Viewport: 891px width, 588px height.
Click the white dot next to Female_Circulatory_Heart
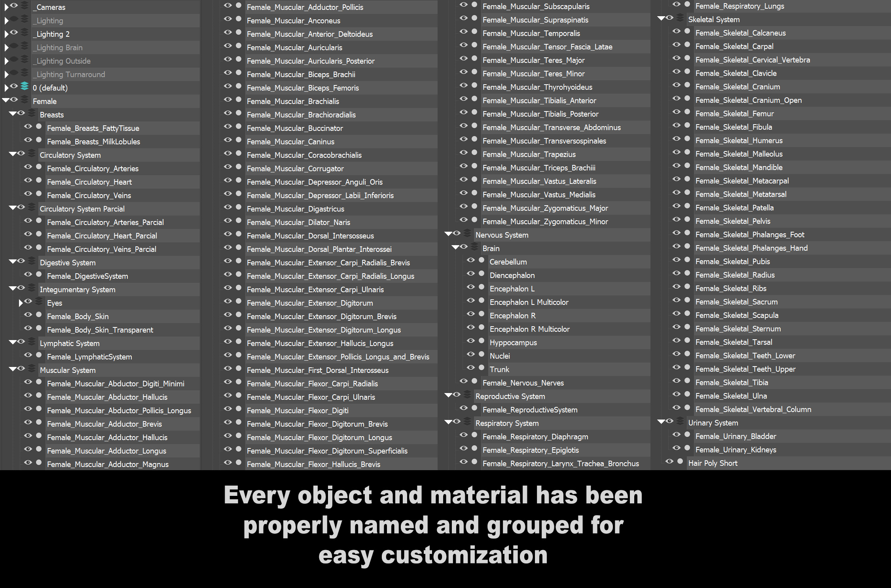(x=39, y=180)
